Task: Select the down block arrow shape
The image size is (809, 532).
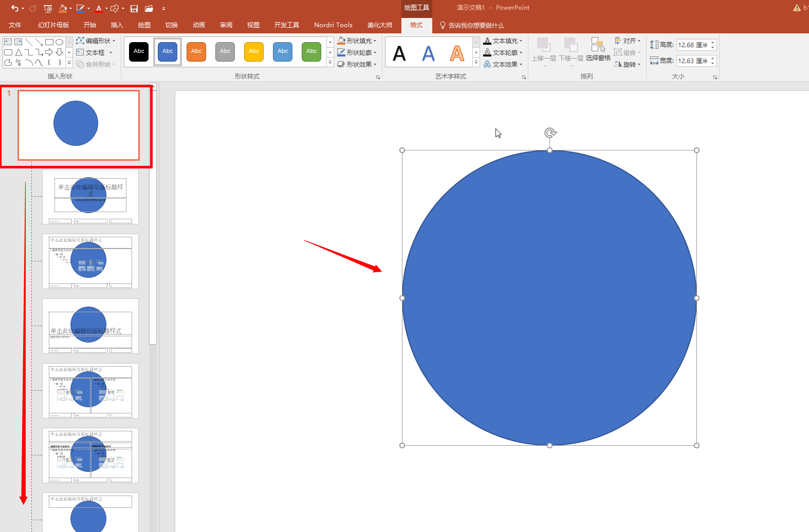Action: tap(60, 52)
